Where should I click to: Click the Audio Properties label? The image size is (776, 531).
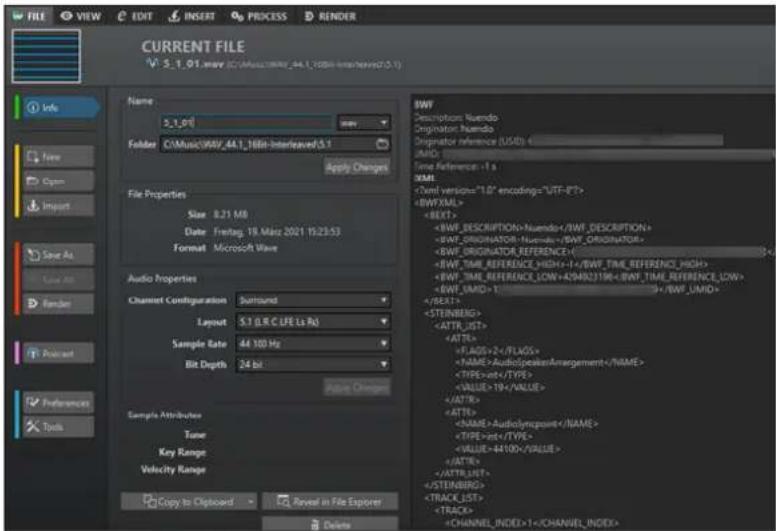[x=162, y=279]
